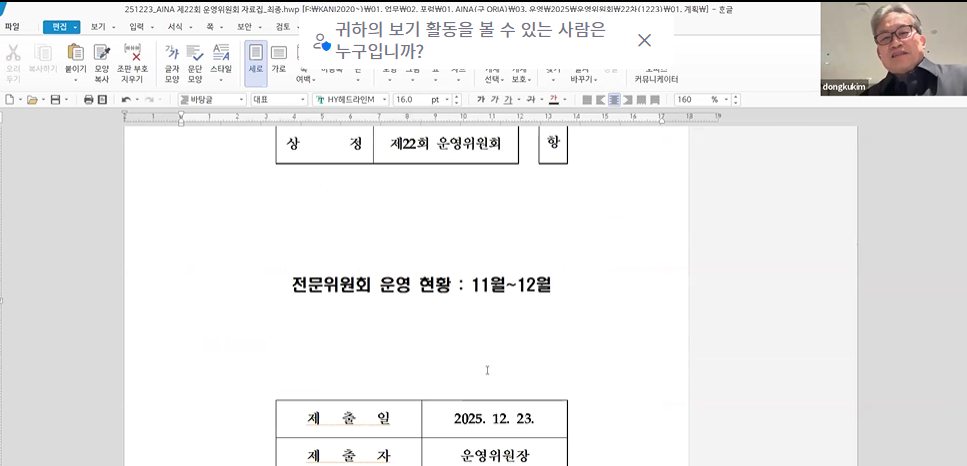
Task: Adjust the font size stepper arrows
Action: (x=456, y=99)
